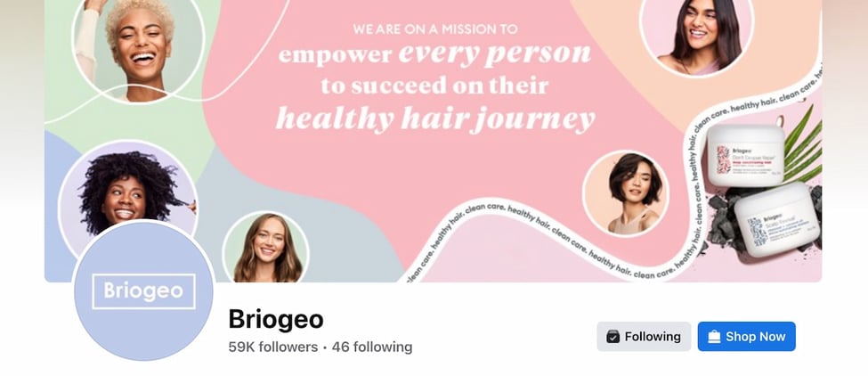
Task: Open the 46 following link
Action: [x=372, y=347]
